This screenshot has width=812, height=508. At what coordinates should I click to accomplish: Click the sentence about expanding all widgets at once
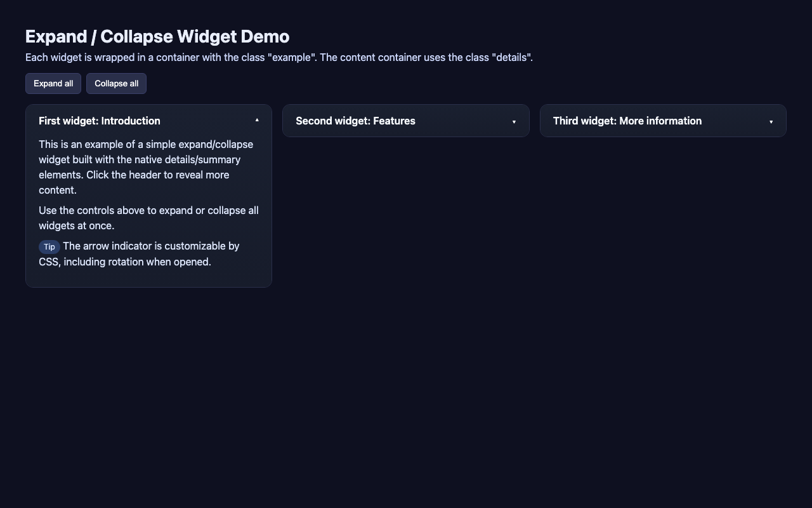click(148, 218)
